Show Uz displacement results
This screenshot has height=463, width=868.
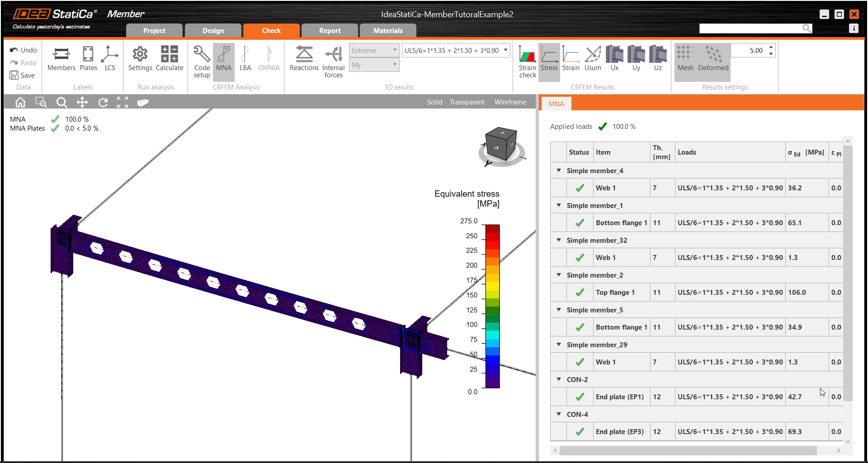[658, 59]
